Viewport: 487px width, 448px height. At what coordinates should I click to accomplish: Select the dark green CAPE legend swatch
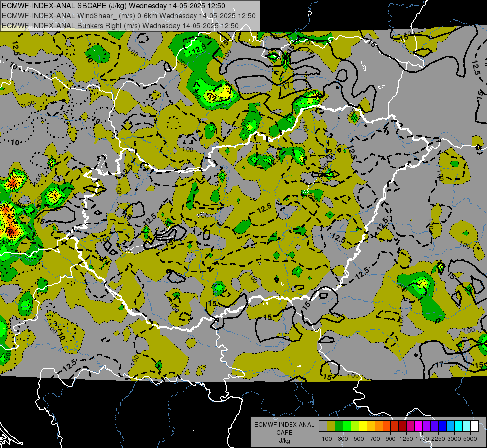coord(339,426)
